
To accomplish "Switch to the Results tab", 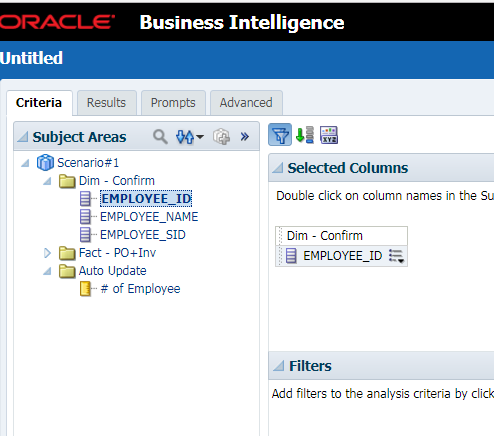I will 107,103.
